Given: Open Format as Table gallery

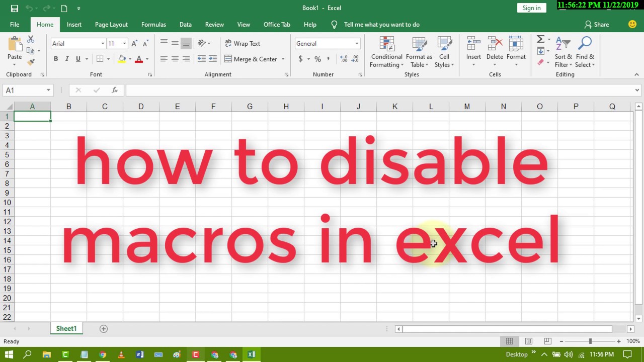Looking at the screenshot, I should [419, 52].
